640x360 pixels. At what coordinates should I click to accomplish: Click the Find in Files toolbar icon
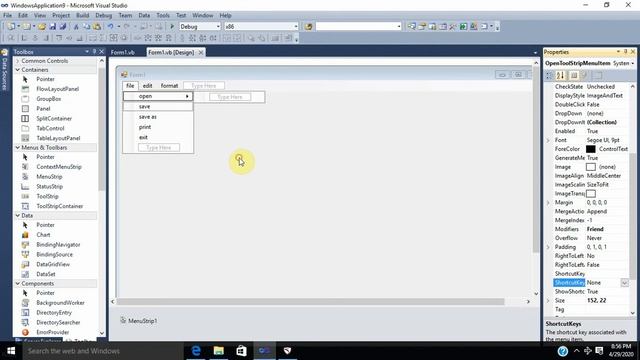click(x=308, y=27)
